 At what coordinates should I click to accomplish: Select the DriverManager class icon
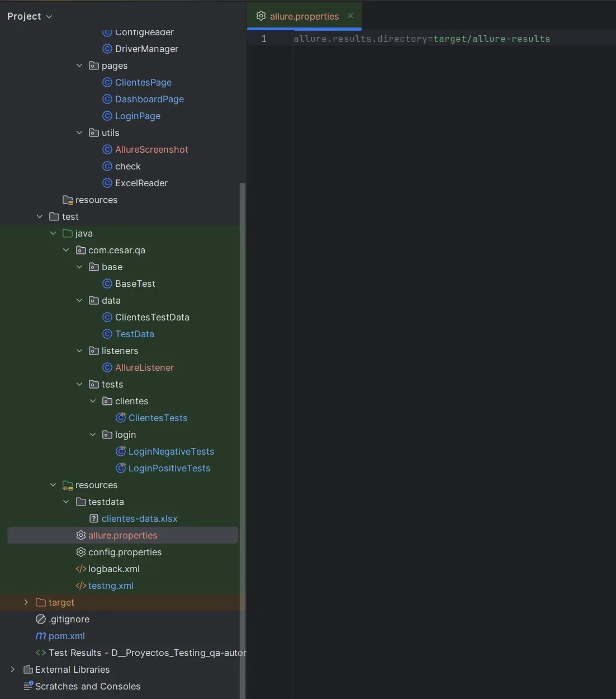(x=107, y=49)
